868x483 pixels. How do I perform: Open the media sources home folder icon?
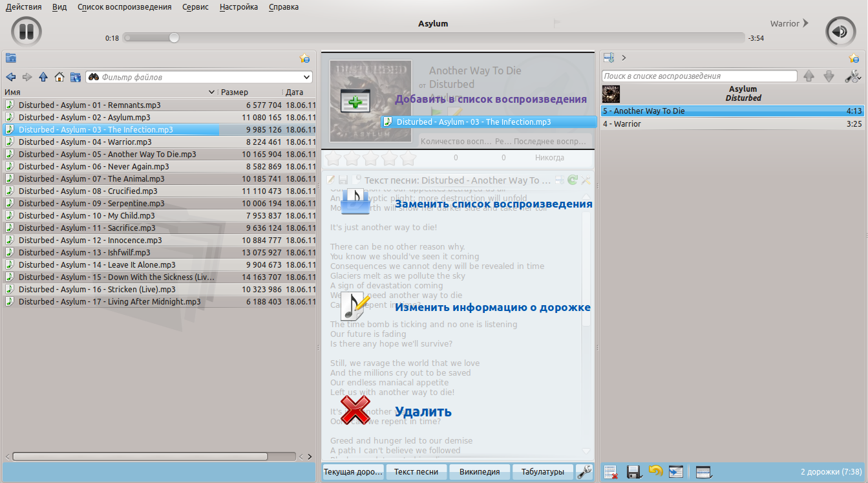tap(11, 58)
